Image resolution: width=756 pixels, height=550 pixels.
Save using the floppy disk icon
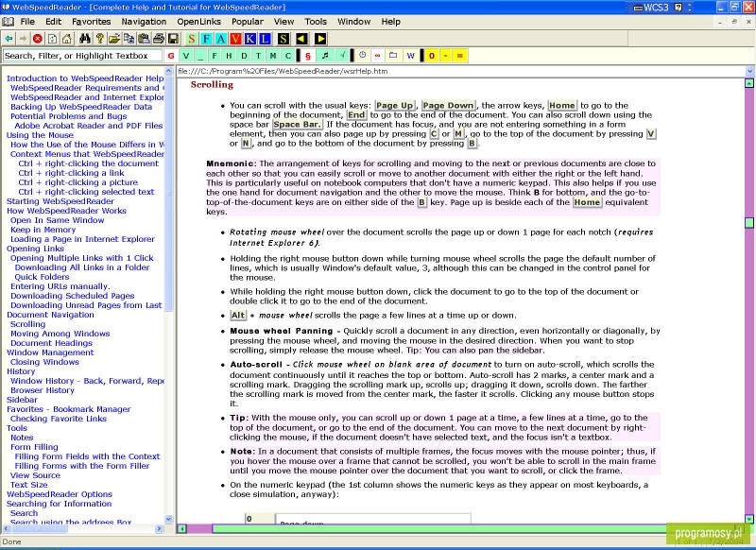(x=173, y=39)
